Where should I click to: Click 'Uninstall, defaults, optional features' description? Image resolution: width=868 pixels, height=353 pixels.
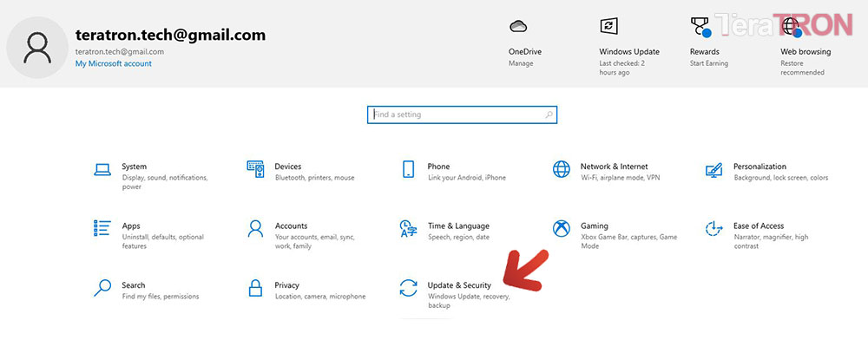(163, 242)
